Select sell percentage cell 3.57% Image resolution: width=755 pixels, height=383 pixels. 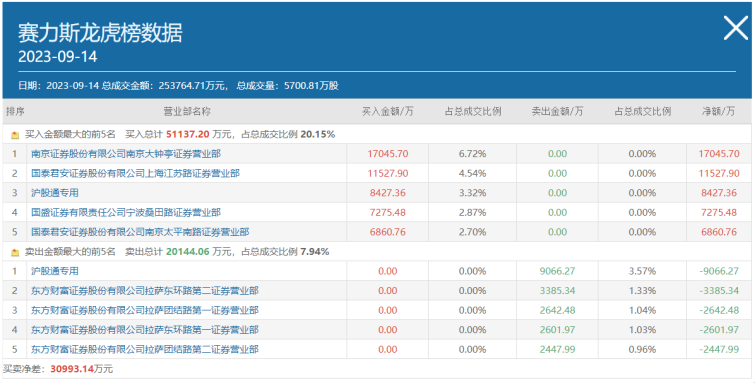tap(642, 271)
